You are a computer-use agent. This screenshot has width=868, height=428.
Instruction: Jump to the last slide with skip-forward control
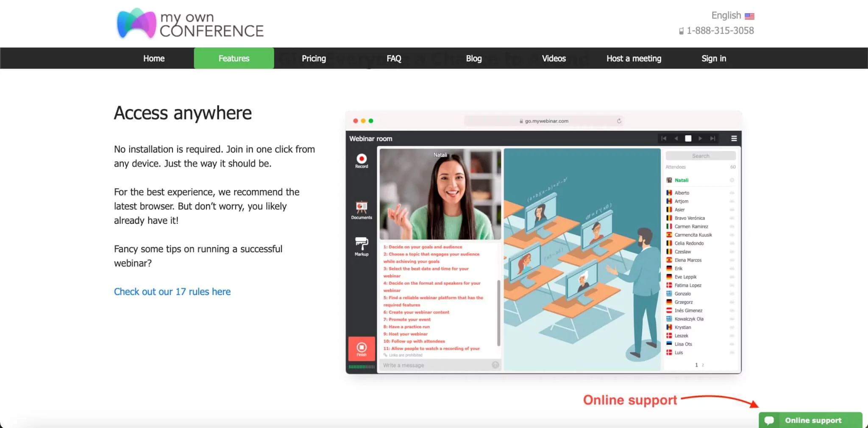pos(712,138)
